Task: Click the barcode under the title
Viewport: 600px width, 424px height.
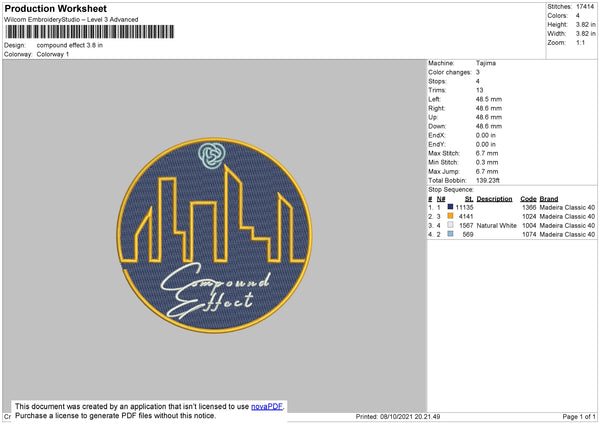Action: click(90, 32)
